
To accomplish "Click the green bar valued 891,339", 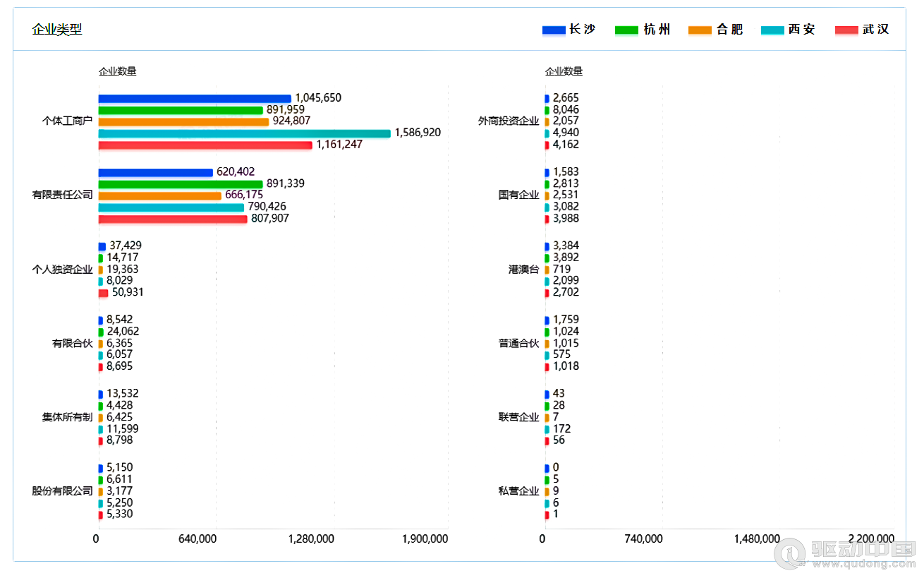I will pos(181,184).
